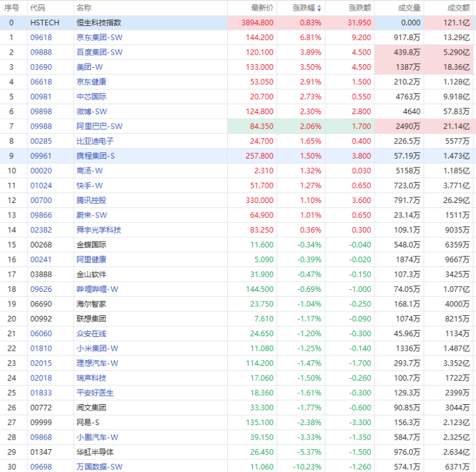Open 京东健康 stock link
Screen dimensions: 476x472
tap(91, 82)
